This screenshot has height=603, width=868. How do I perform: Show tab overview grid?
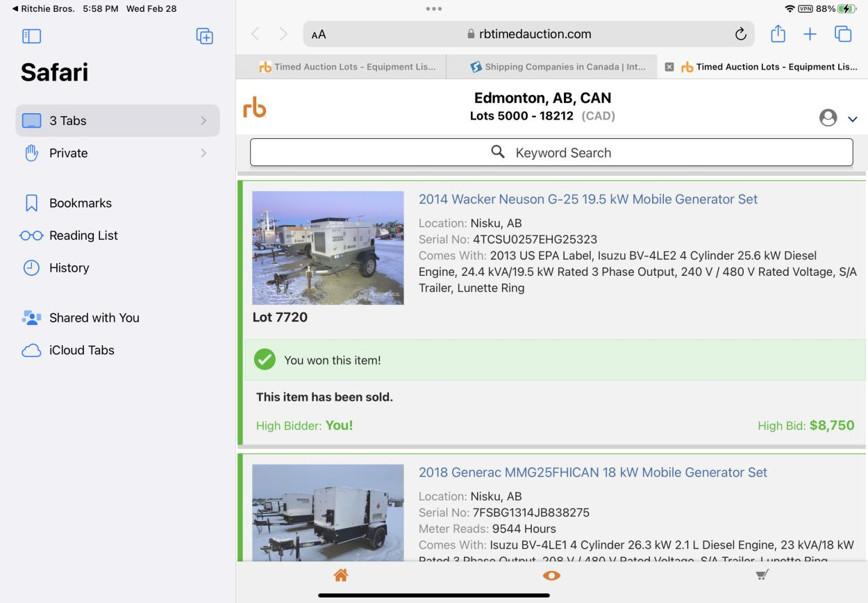(843, 34)
